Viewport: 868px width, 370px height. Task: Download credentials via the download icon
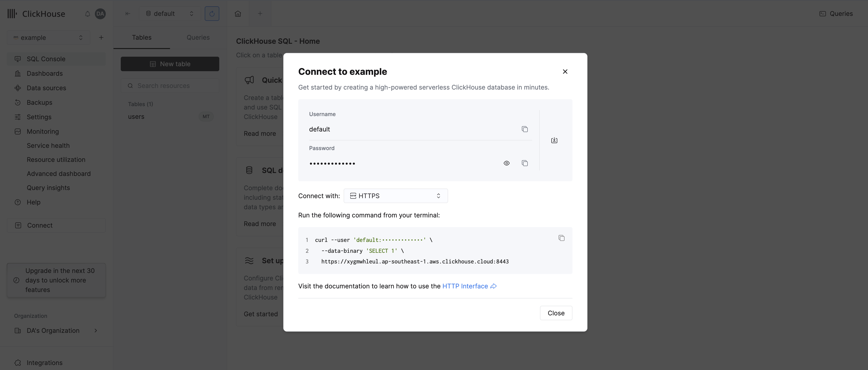coord(554,140)
